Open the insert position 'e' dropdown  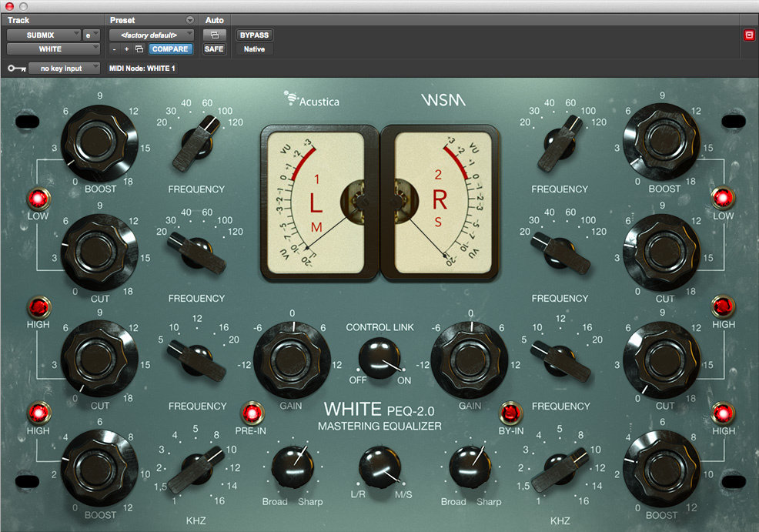coord(92,35)
